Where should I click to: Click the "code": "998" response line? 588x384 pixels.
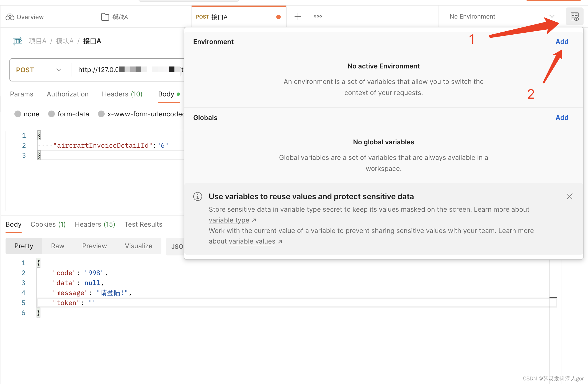80,273
